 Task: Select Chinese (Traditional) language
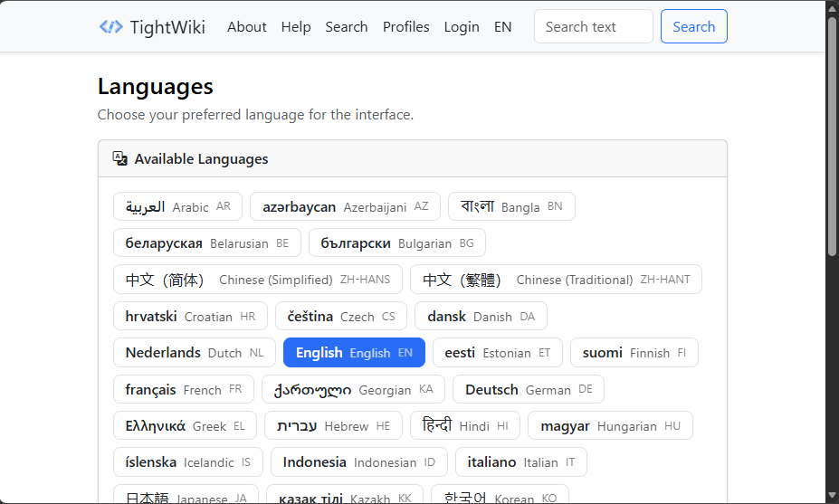coord(556,280)
